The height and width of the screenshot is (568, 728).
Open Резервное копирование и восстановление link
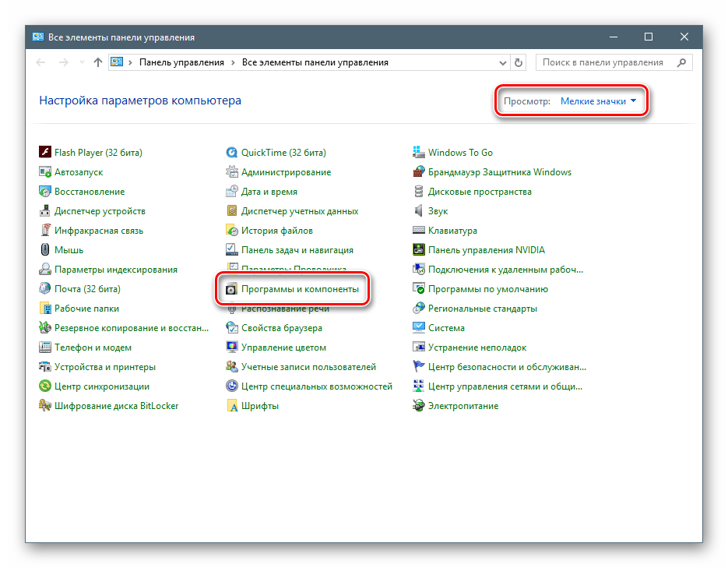click(132, 328)
